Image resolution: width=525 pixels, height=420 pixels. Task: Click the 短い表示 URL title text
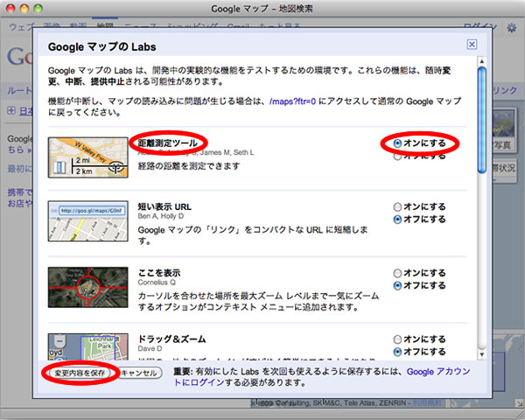pos(164,206)
